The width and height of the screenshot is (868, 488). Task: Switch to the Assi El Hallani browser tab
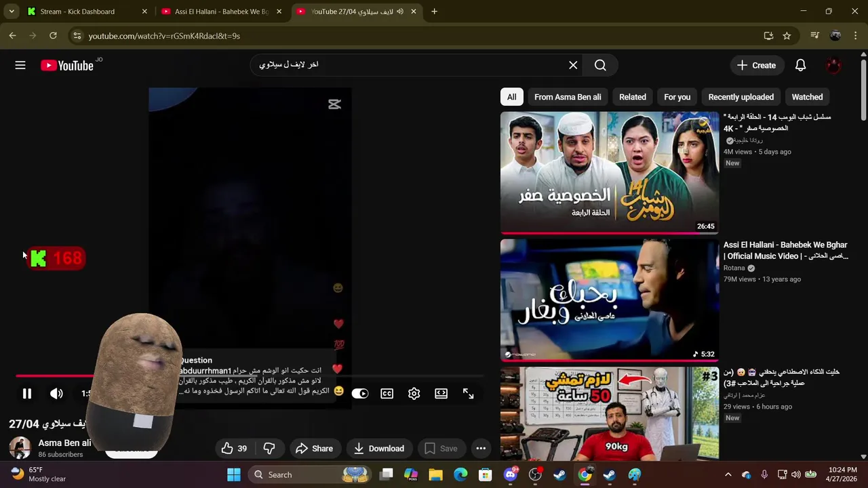221,12
